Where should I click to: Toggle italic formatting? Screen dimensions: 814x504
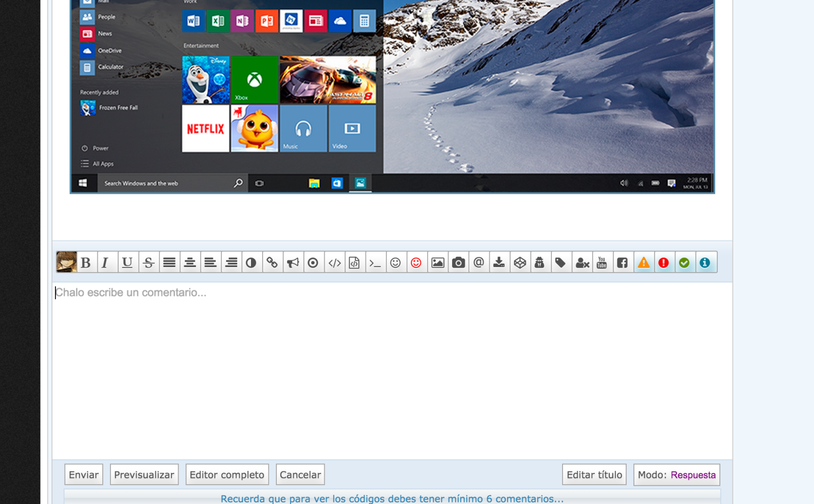click(107, 262)
